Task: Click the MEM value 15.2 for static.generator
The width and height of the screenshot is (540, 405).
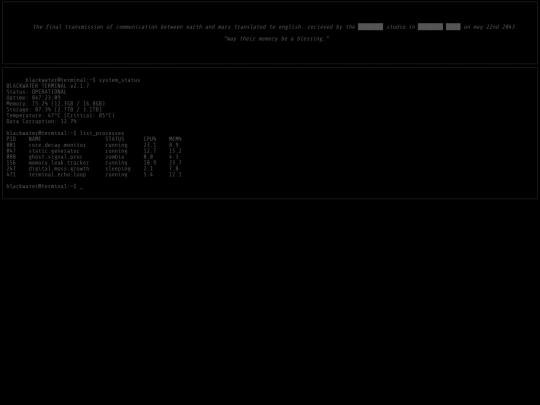Action: [175, 151]
